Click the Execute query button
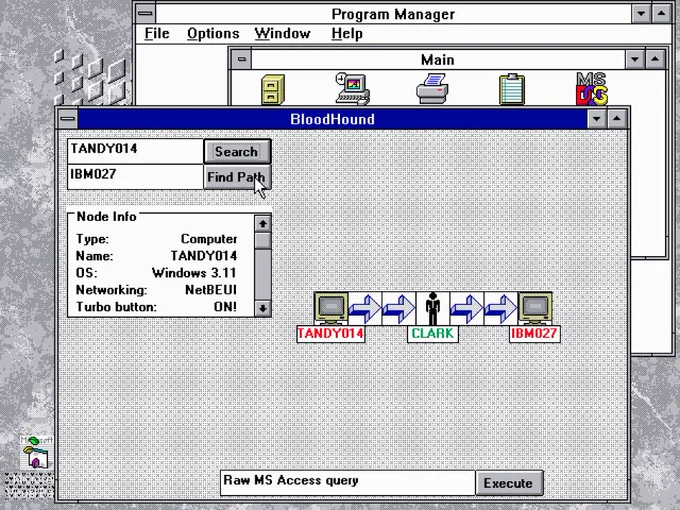Image resolution: width=680 pixels, height=510 pixels. (x=509, y=483)
